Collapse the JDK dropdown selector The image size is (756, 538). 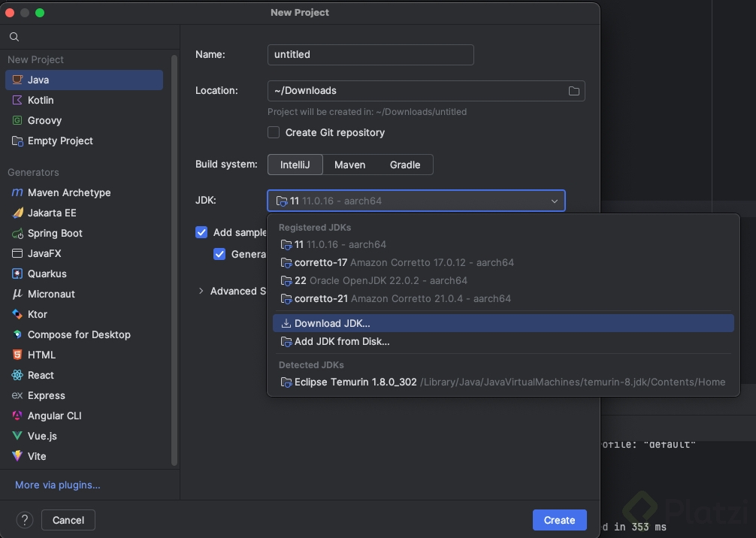(x=555, y=201)
